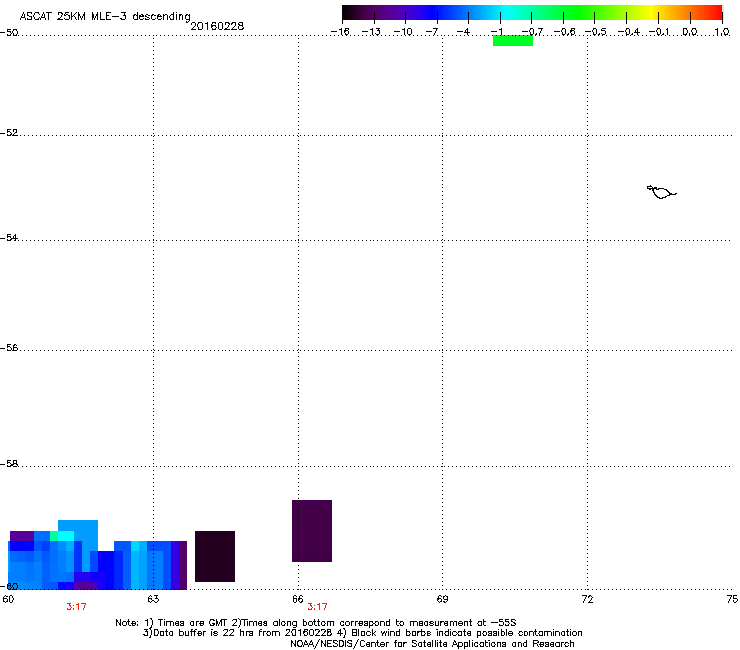Click the 75 longitude axis label
Screen dimensions: 740x650
(x=732, y=599)
